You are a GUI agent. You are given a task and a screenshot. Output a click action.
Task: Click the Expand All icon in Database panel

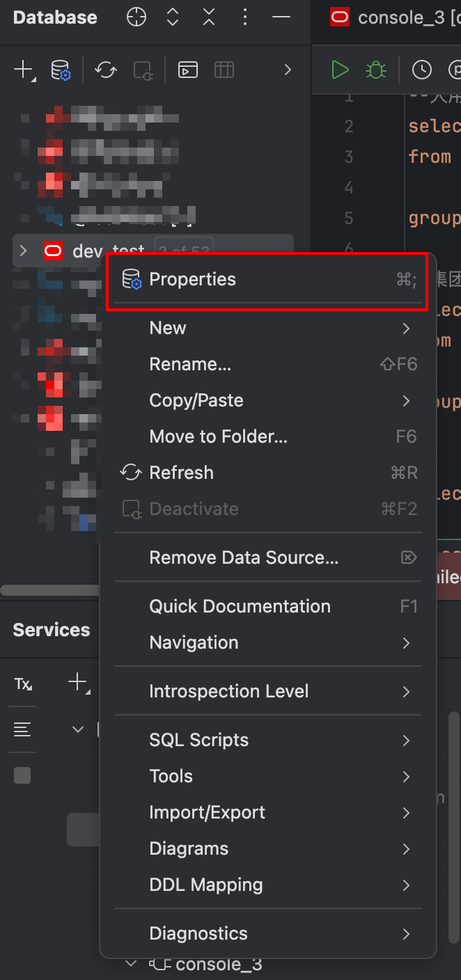[x=173, y=17]
